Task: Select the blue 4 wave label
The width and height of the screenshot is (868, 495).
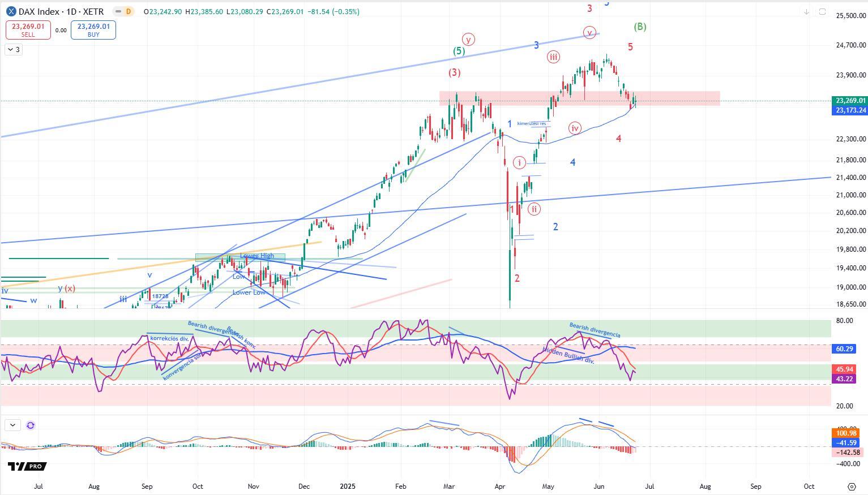Action: pyautogui.click(x=572, y=162)
